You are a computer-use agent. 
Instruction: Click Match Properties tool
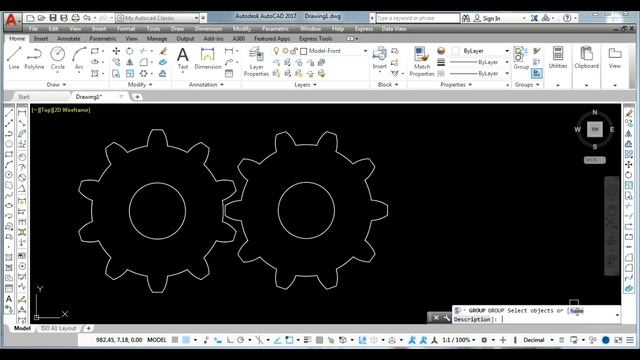[x=422, y=61]
